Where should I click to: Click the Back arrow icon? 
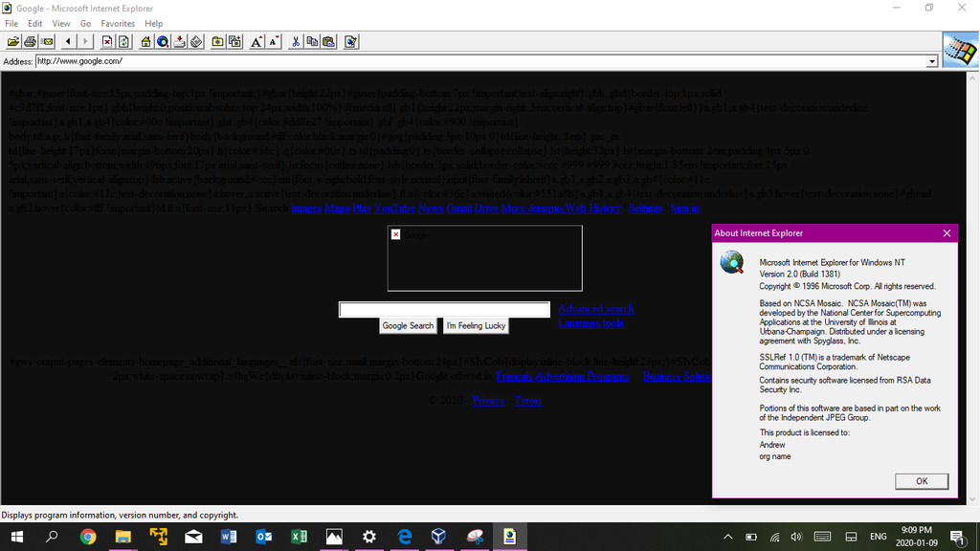pos(67,41)
